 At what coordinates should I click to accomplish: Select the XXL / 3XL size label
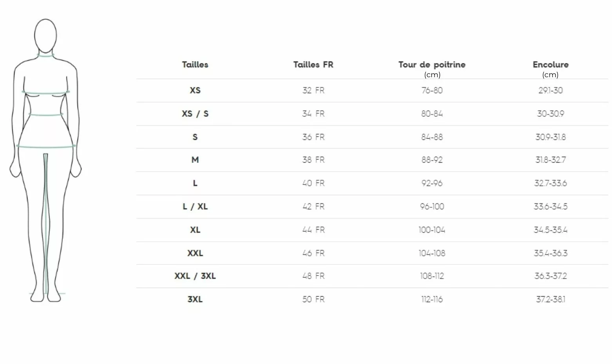pyautogui.click(x=195, y=276)
